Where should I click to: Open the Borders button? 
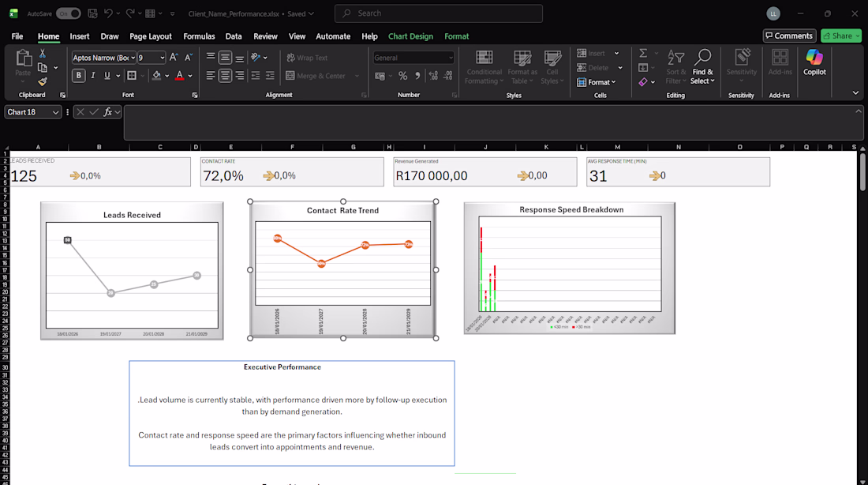tap(132, 75)
